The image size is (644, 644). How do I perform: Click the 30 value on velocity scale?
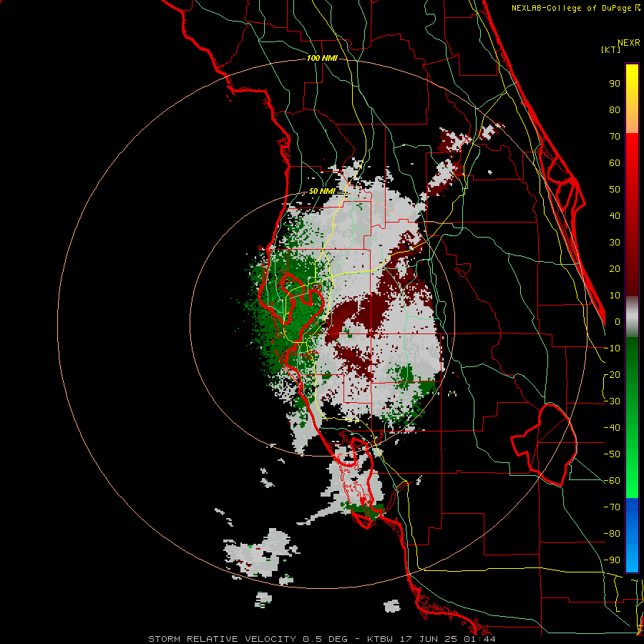point(615,243)
